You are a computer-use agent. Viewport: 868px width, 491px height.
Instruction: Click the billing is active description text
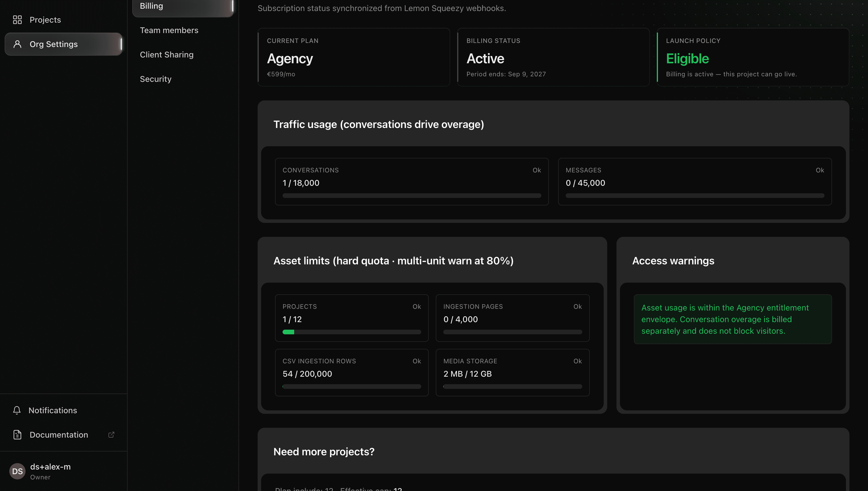click(x=731, y=74)
